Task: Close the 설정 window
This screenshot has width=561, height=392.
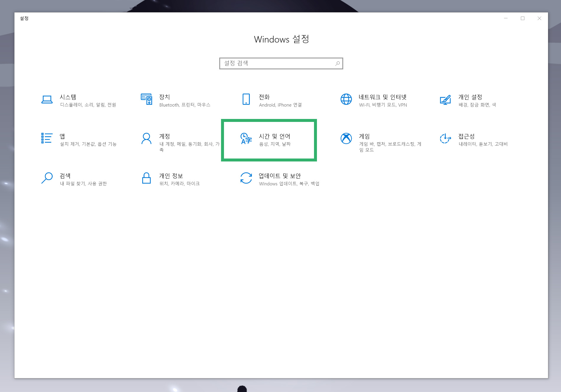Action: click(x=539, y=18)
